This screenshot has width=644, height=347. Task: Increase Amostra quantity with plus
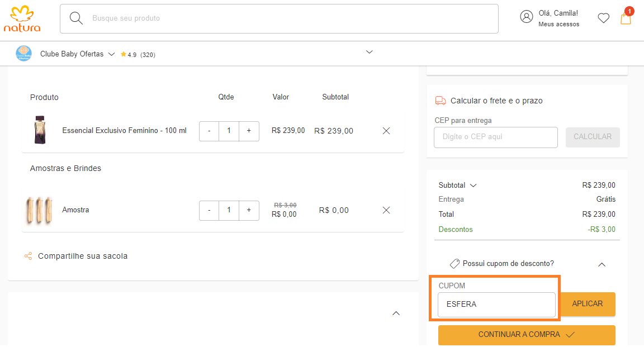click(x=249, y=210)
